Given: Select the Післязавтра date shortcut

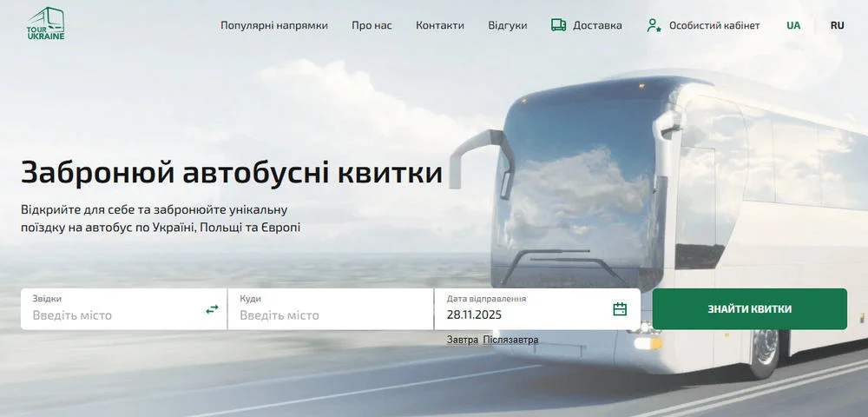Looking at the screenshot, I should pyautogui.click(x=510, y=340).
